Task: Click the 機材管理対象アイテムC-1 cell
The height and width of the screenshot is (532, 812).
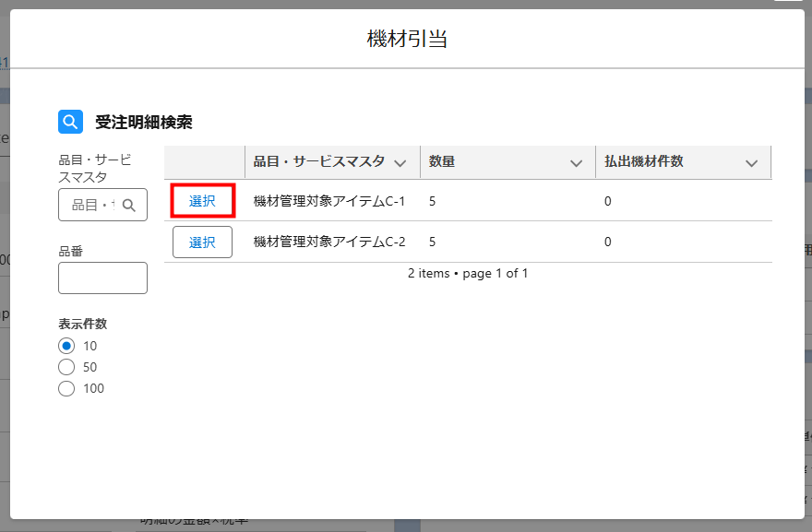Action: point(329,201)
